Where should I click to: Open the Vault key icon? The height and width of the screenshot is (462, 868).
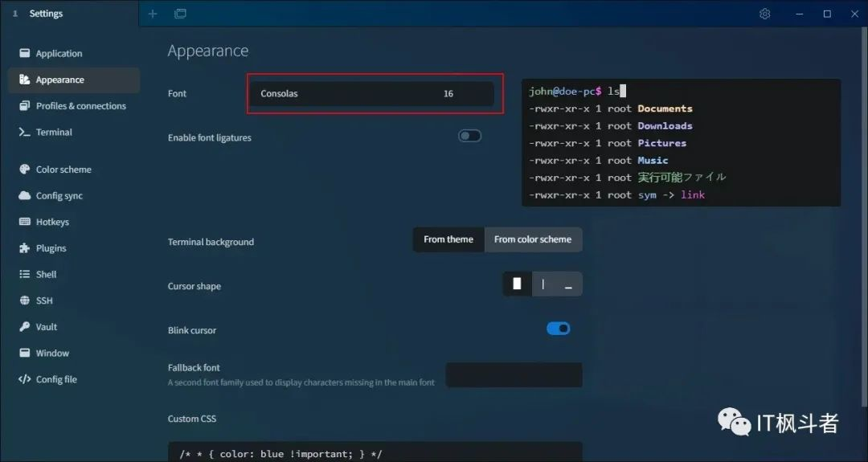pyautogui.click(x=24, y=326)
